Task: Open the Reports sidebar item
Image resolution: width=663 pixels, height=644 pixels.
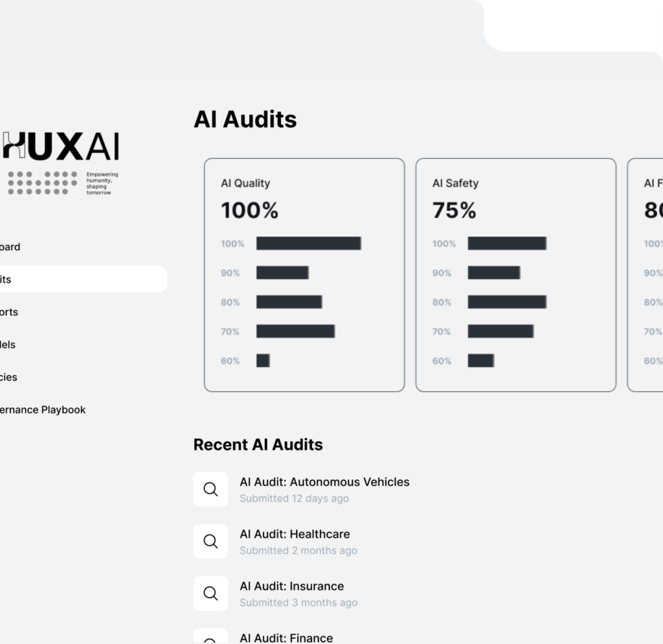Action: click(x=9, y=312)
